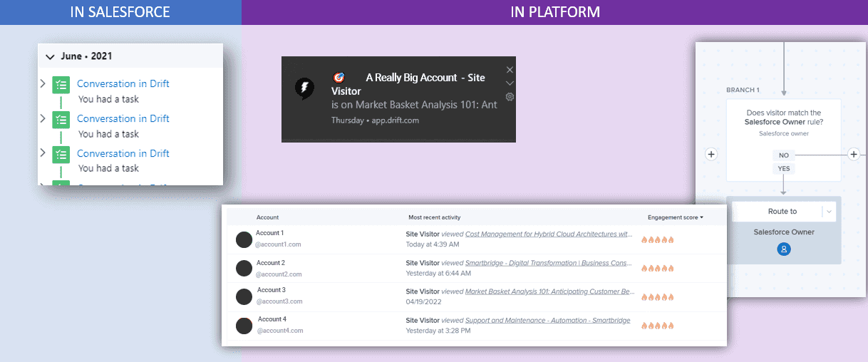The height and width of the screenshot is (362, 868).
Task: Click Salesforce Owner user icon
Action: point(784,249)
